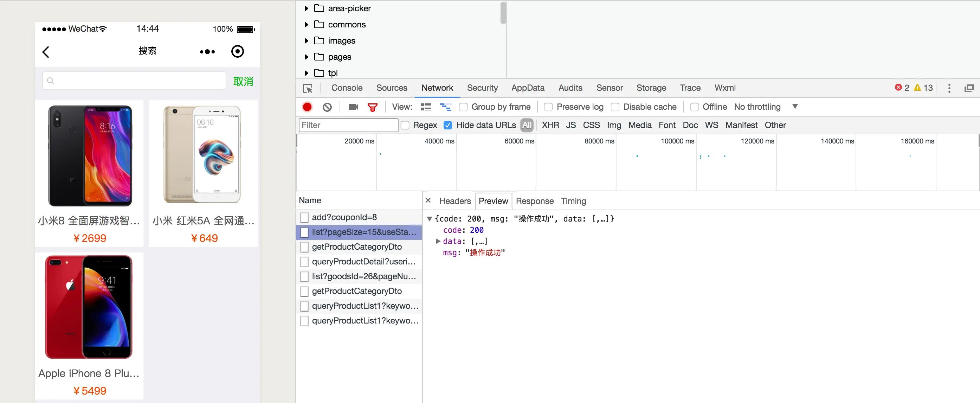Enable the Preserve log checkbox
The width and height of the screenshot is (980, 403).
point(548,107)
